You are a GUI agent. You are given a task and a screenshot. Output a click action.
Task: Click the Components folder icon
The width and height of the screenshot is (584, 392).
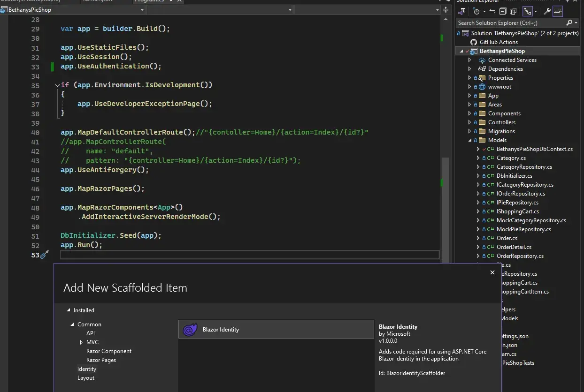click(482, 113)
